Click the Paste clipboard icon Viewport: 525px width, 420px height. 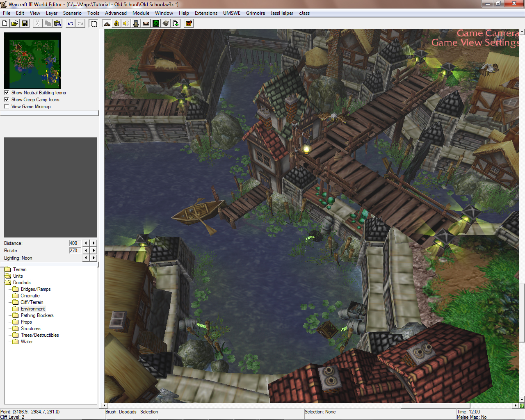[x=57, y=23]
